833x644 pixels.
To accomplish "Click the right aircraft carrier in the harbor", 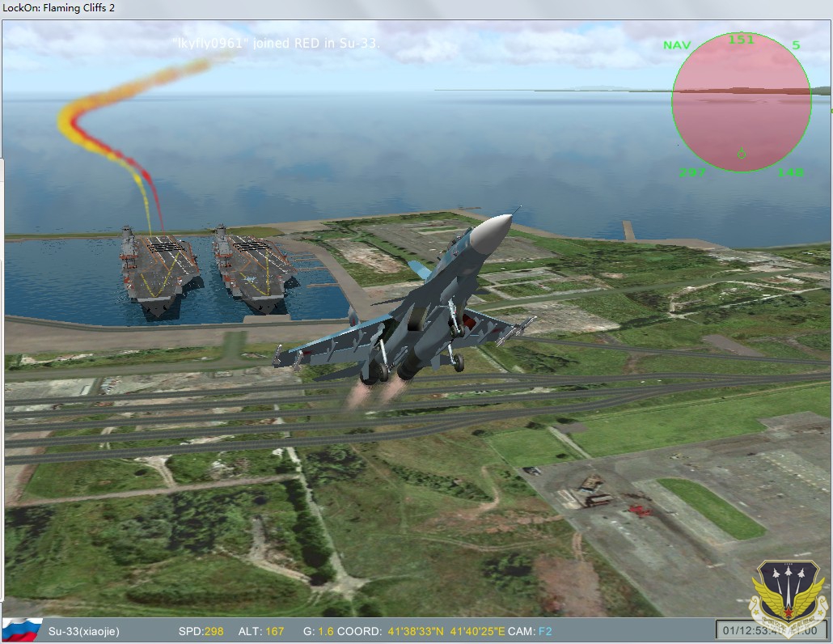I will click(x=253, y=269).
